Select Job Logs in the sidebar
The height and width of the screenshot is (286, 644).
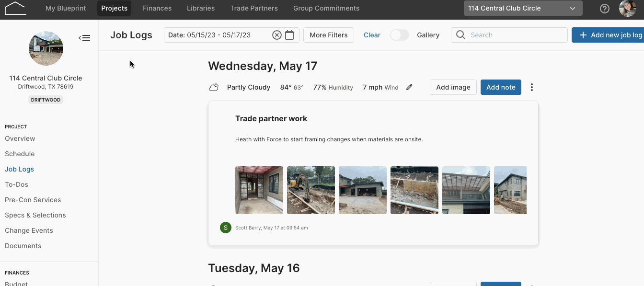click(x=19, y=169)
